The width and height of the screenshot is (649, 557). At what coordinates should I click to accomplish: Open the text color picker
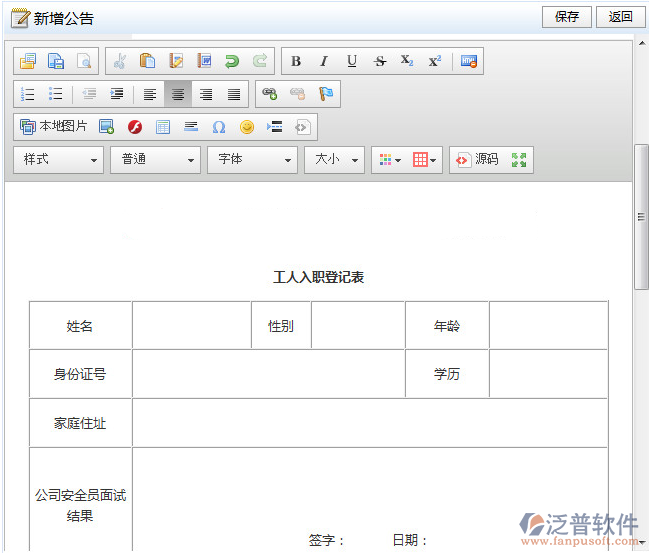pyautogui.click(x=390, y=160)
